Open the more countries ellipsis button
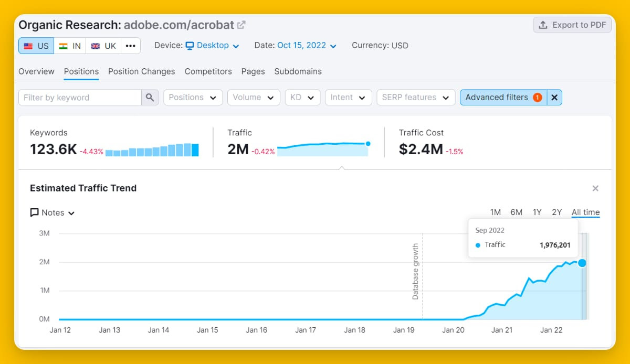The width and height of the screenshot is (630, 364). [x=131, y=46]
